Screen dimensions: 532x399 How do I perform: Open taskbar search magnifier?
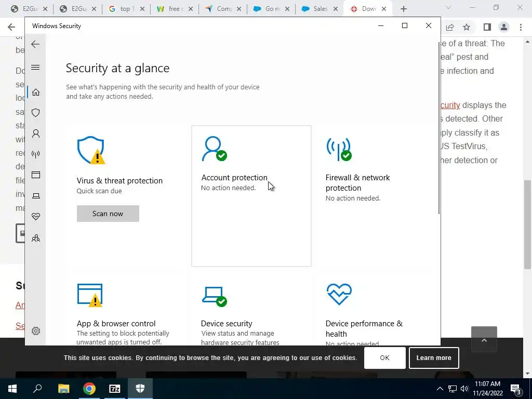[37, 389]
